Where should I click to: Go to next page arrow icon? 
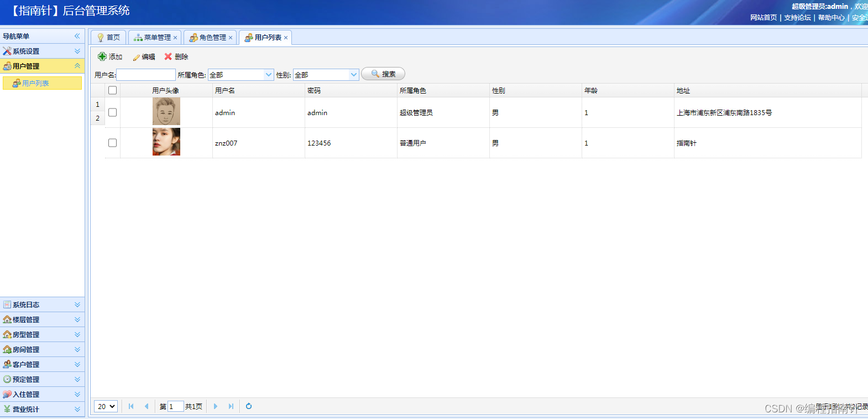point(216,406)
